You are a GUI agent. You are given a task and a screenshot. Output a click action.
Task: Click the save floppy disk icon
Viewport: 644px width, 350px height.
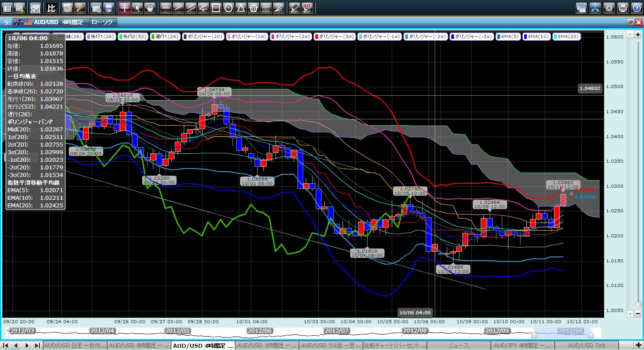pos(108,8)
